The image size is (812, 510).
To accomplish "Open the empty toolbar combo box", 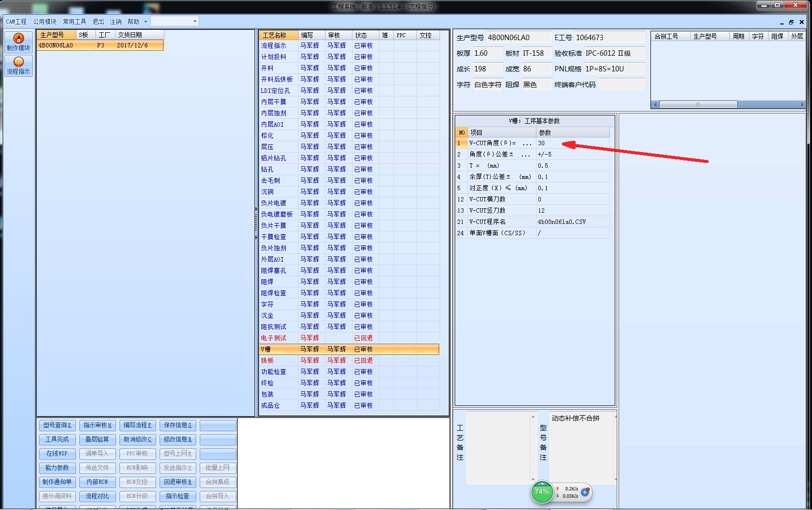I will [174, 22].
